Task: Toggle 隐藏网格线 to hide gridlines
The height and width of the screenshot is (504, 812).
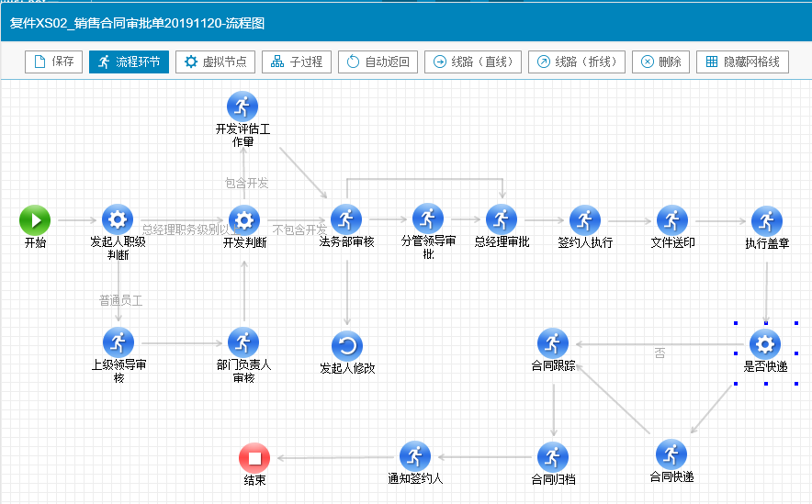Action: (742, 62)
